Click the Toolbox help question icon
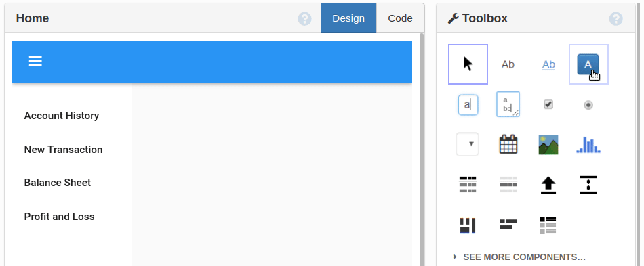The image size is (644, 266). (x=616, y=18)
